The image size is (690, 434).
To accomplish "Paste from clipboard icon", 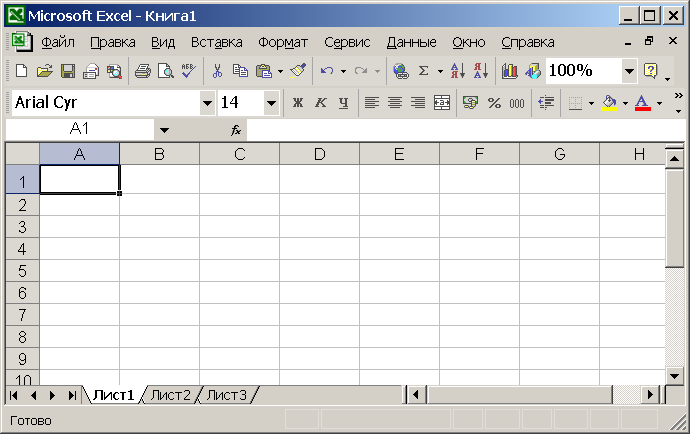I will (x=264, y=70).
